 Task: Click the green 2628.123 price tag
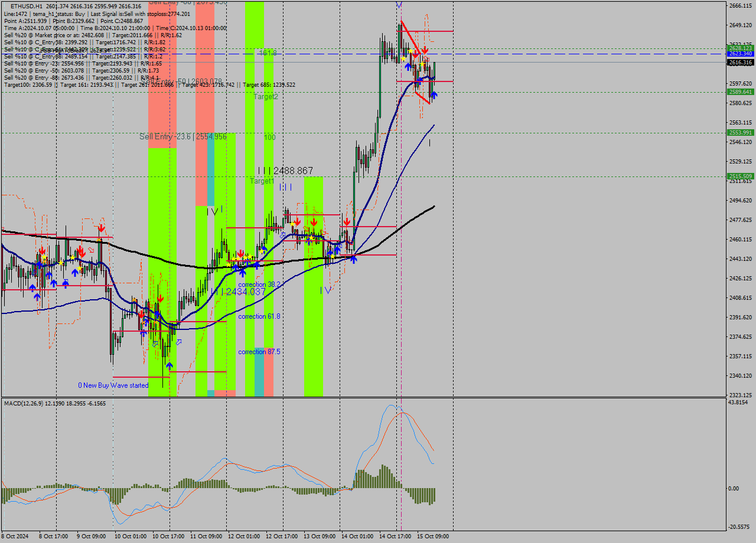coord(740,48)
